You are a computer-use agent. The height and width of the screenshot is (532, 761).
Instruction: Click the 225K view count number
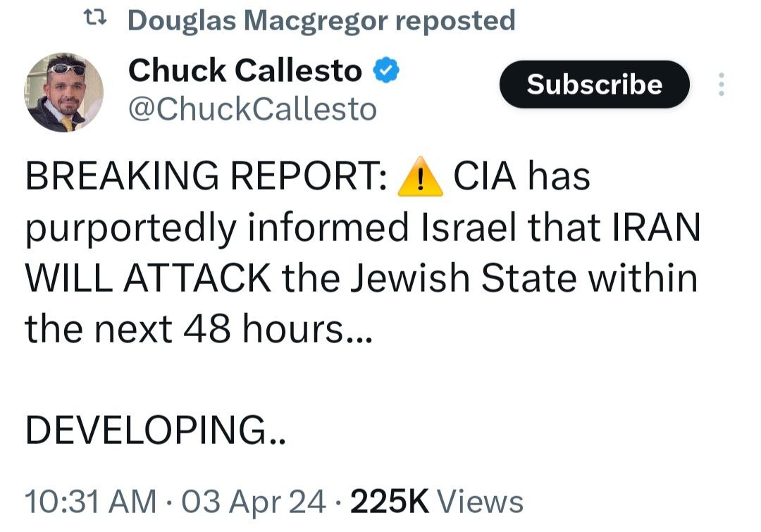(x=389, y=502)
